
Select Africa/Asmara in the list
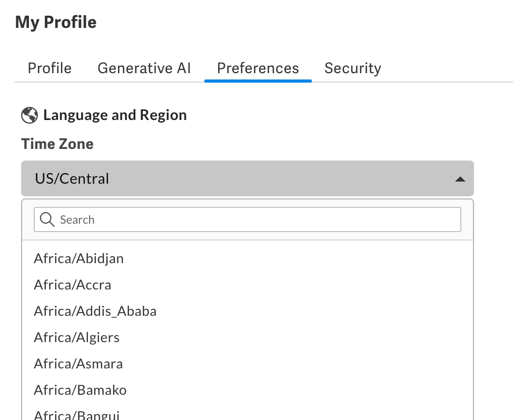pyautogui.click(x=78, y=364)
